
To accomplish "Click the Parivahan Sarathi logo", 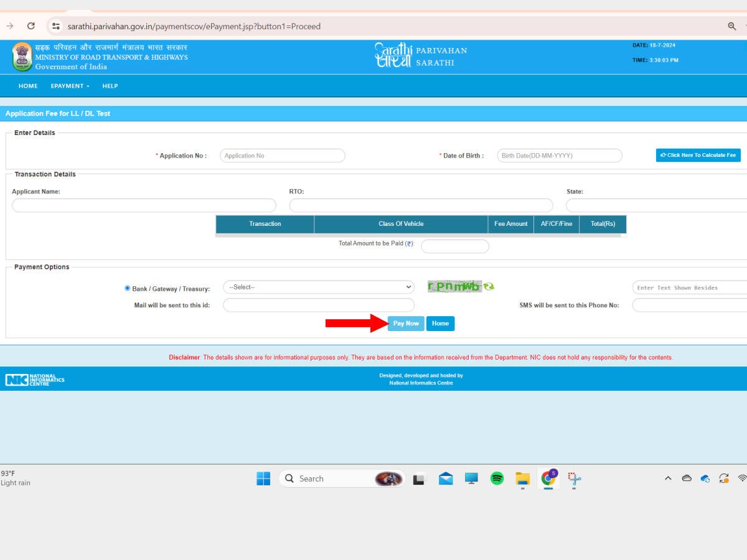I will [421, 56].
